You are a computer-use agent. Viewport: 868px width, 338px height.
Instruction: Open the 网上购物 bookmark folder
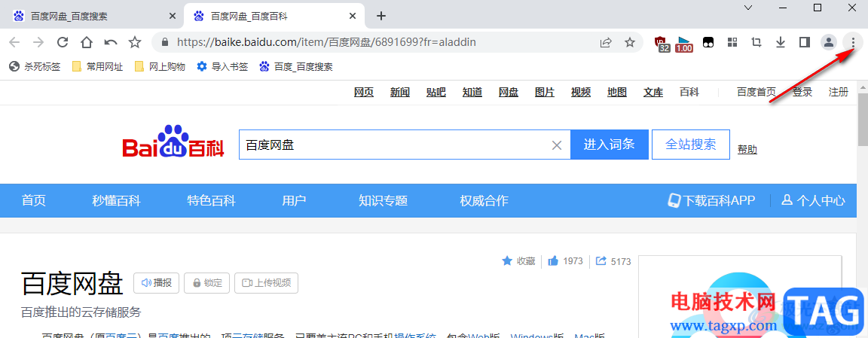[x=160, y=67]
